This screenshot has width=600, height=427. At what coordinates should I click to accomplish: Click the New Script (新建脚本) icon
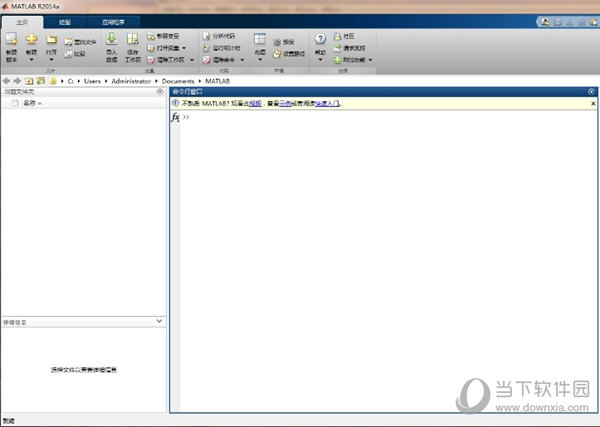click(11, 39)
